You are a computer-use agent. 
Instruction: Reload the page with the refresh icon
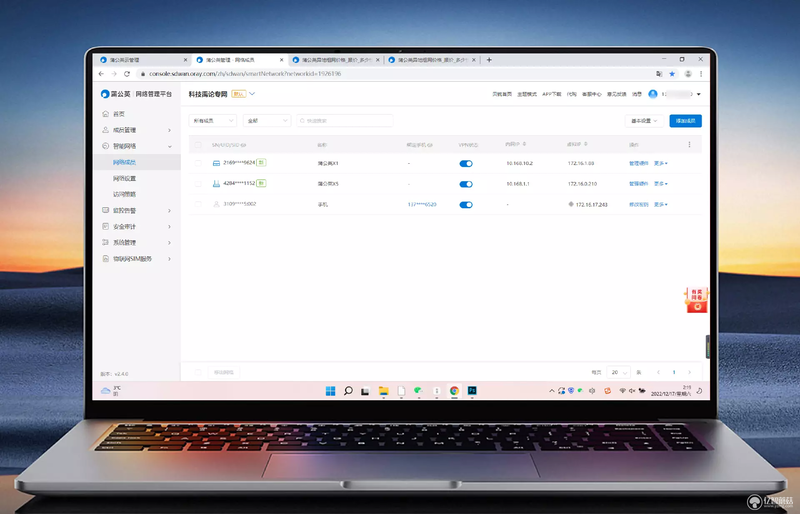click(127, 74)
